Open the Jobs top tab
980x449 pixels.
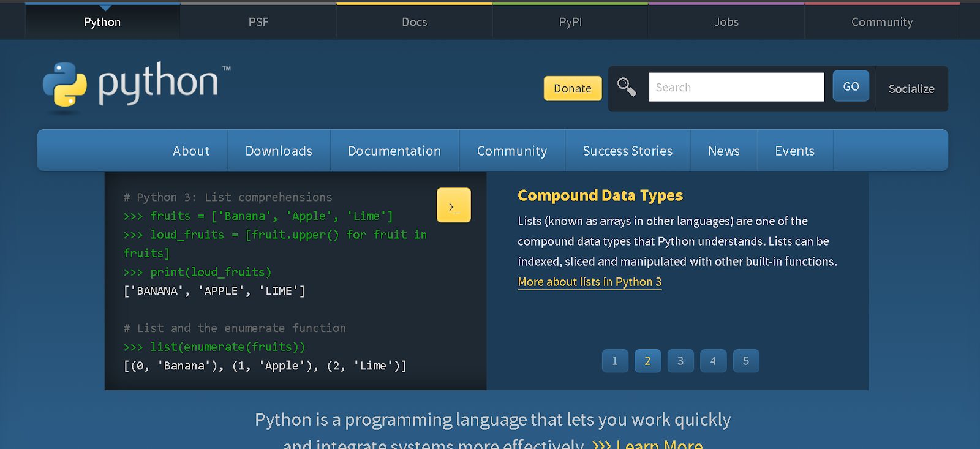coord(726,22)
